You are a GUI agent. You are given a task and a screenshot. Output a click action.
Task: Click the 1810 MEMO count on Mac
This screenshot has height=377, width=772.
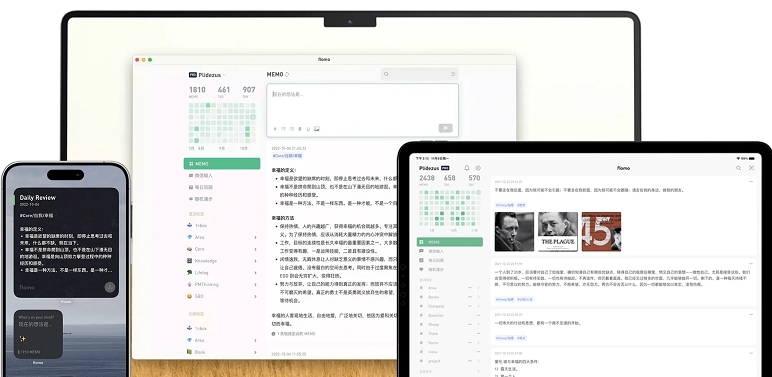(197, 92)
